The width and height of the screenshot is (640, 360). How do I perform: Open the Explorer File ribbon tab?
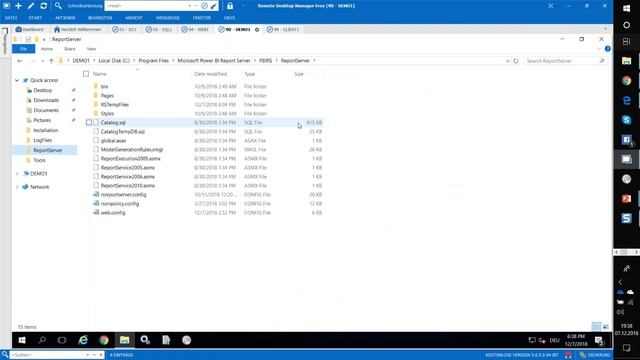(23, 49)
